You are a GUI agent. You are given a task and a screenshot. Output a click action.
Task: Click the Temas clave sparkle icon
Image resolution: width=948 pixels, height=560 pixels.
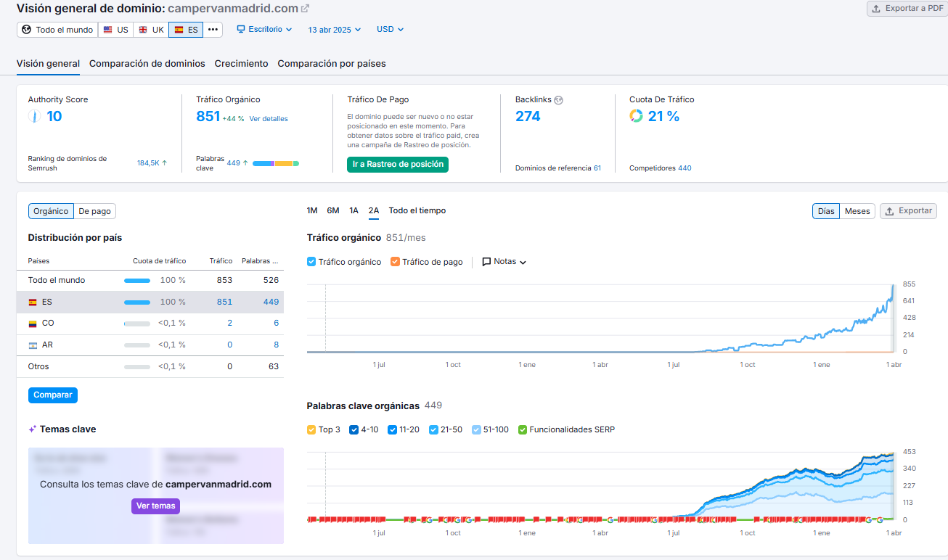point(33,429)
